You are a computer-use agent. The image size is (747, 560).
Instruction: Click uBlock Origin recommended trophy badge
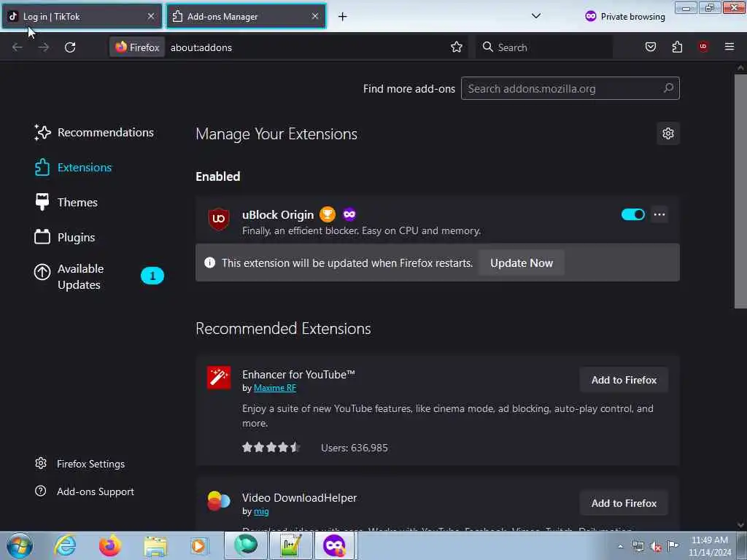pos(328,215)
